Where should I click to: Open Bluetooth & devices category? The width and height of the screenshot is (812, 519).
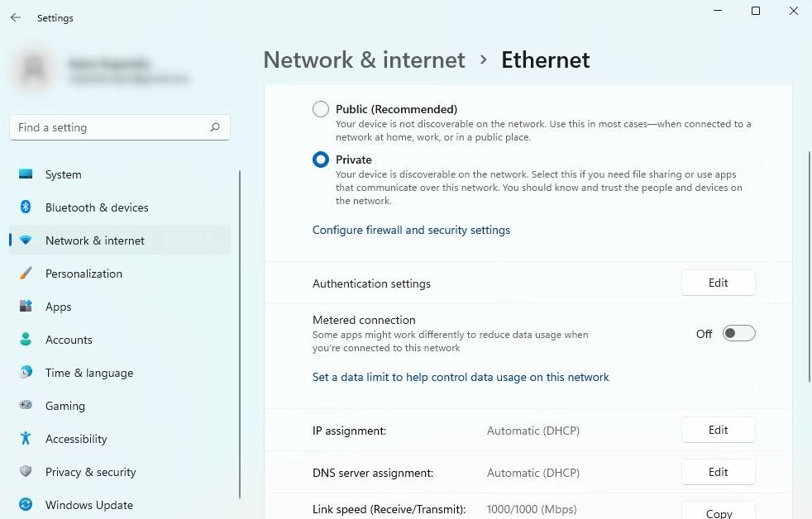[x=120, y=207]
